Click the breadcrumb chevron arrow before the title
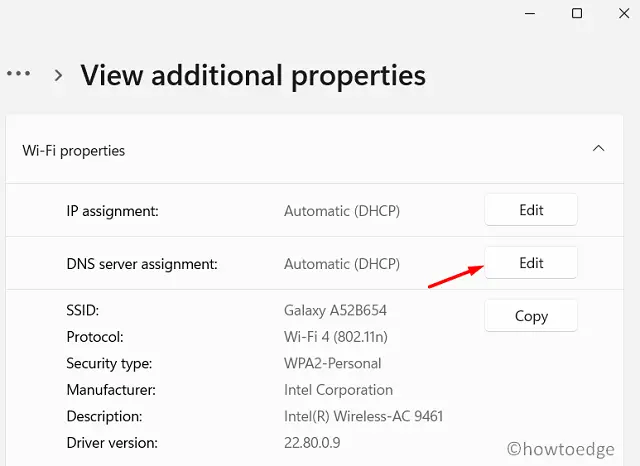This screenshot has height=466, width=640. tap(59, 75)
